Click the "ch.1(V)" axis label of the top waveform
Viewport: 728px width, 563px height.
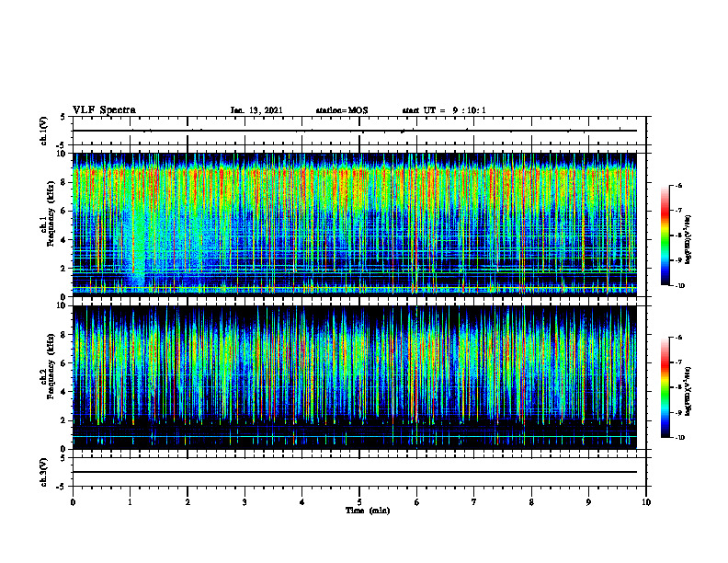tap(44, 131)
